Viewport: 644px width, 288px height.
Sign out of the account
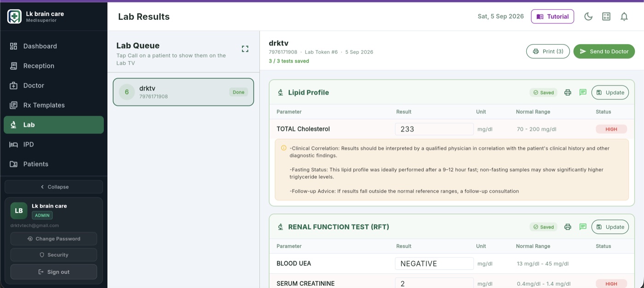click(54, 272)
